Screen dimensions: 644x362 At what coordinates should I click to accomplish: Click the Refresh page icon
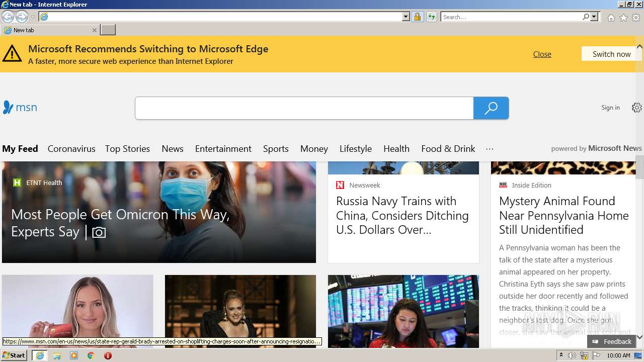point(431,17)
